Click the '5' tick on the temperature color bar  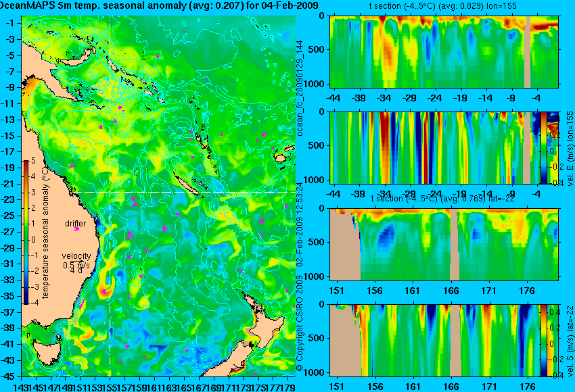coord(33,160)
